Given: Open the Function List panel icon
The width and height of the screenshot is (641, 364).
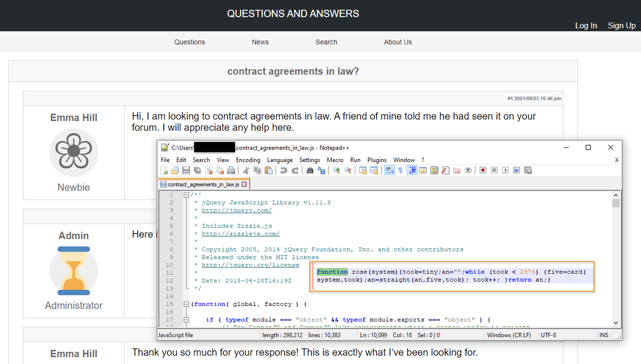Looking at the screenshot, I should pyautogui.click(x=445, y=170).
